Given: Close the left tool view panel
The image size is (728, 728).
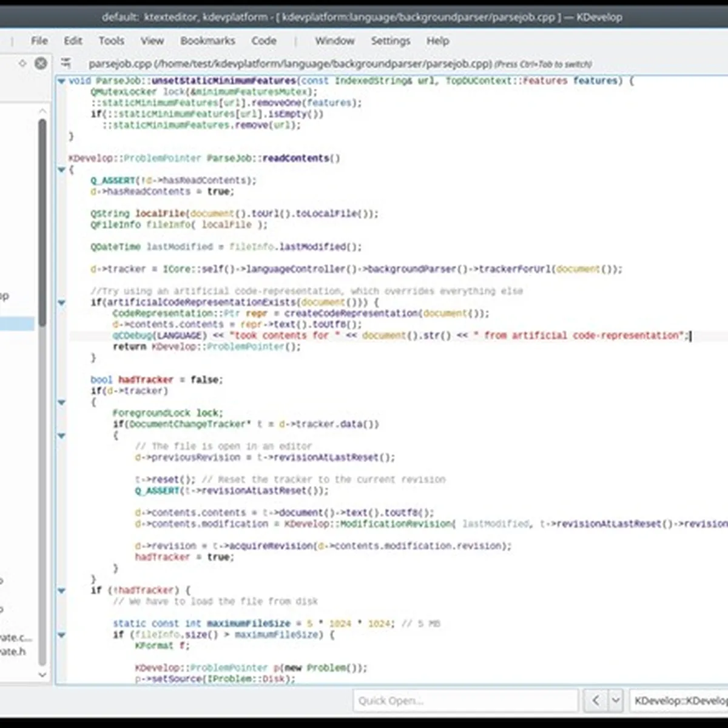Looking at the screenshot, I should [x=41, y=63].
